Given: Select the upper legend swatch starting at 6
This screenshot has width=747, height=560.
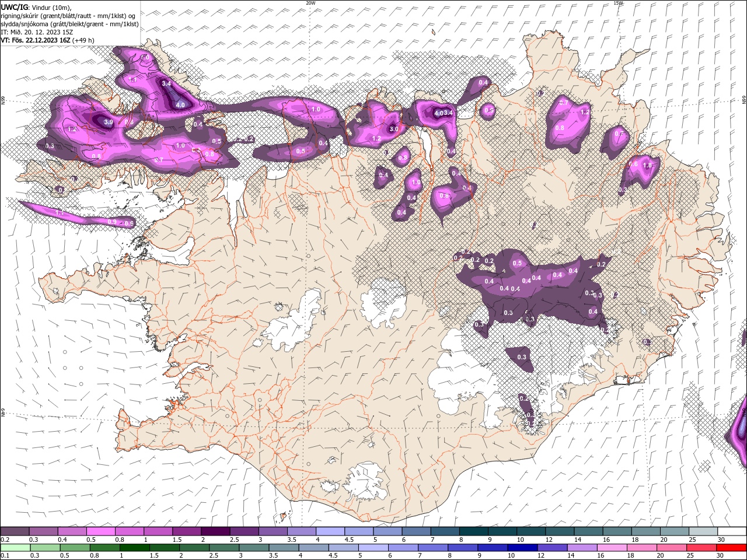Looking at the screenshot, I should pyautogui.click(x=417, y=531).
